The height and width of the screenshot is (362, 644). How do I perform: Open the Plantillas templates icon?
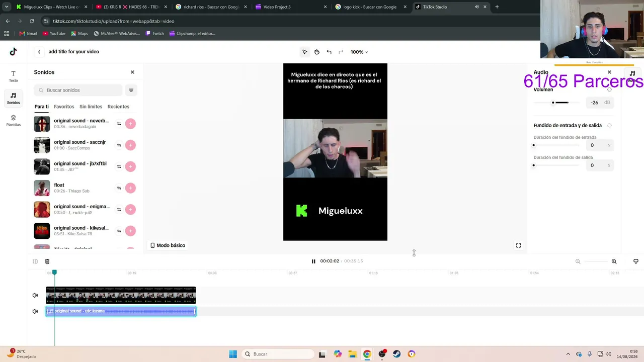click(13, 120)
